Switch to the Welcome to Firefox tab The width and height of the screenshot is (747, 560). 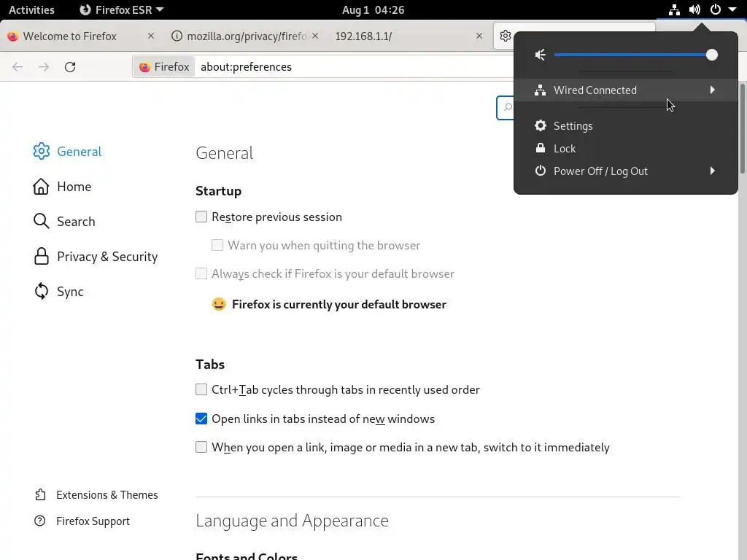click(69, 36)
